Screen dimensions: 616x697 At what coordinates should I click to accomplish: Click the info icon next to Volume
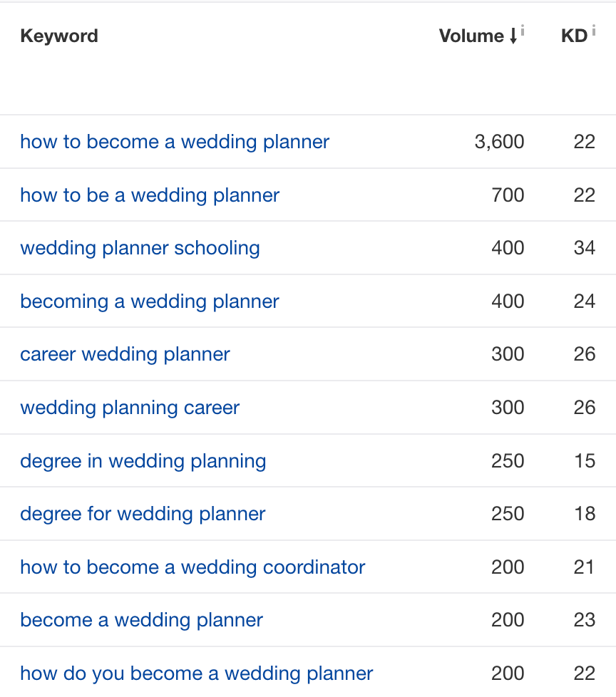(523, 31)
